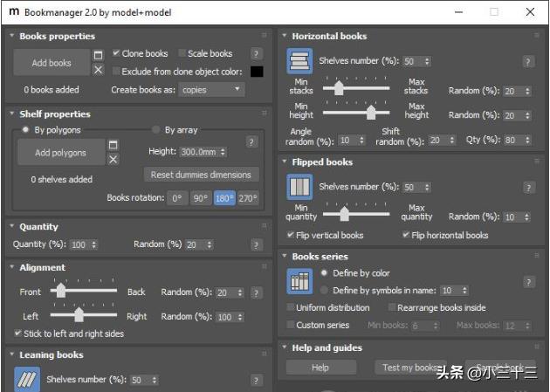Open the list icon beside Add polygons

[113, 145]
